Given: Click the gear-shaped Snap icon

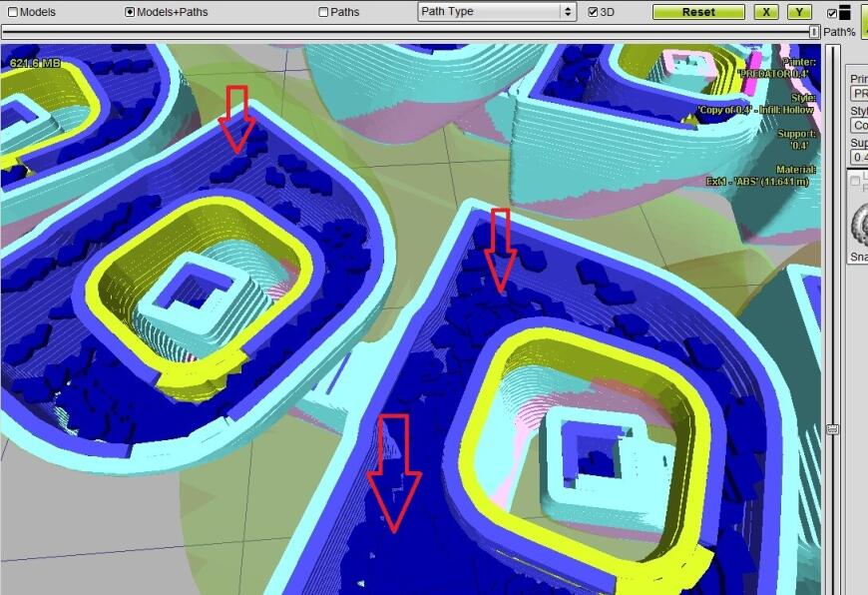Looking at the screenshot, I should click(860, 225).
